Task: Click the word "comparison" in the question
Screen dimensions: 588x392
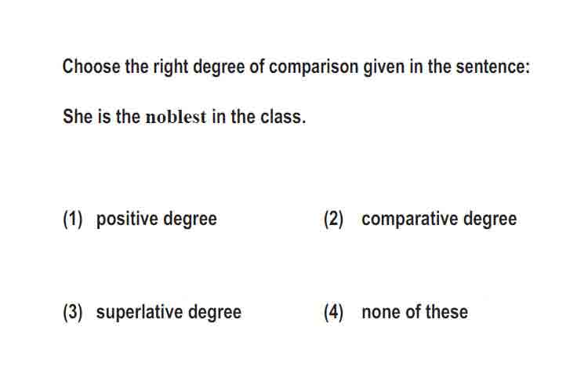Action: pos(314,67)
